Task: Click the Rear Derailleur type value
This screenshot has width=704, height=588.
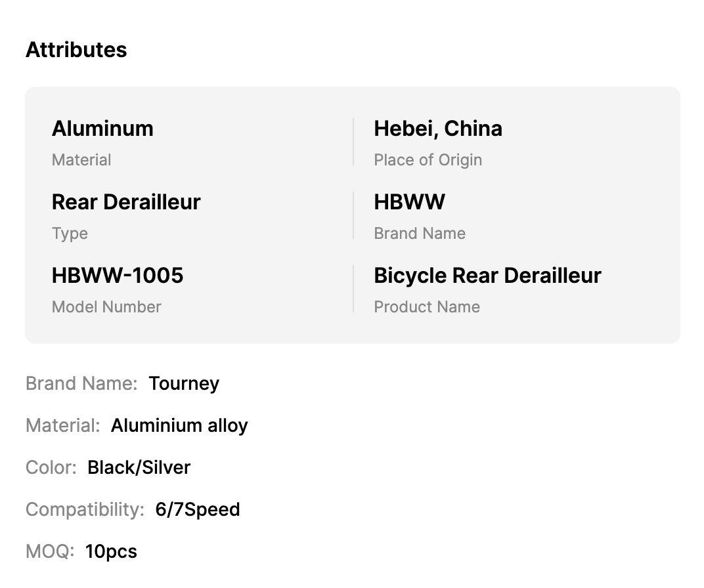Action: click(x=126, y=202)
